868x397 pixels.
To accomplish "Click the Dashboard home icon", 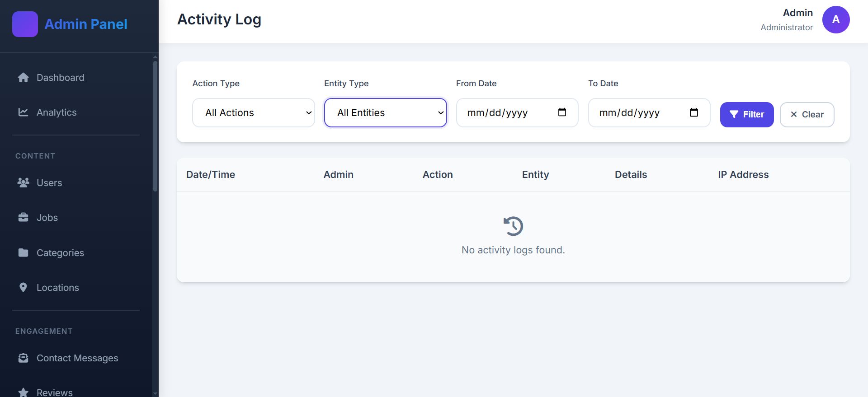I will pyautogui.click(x=23, y=78).
